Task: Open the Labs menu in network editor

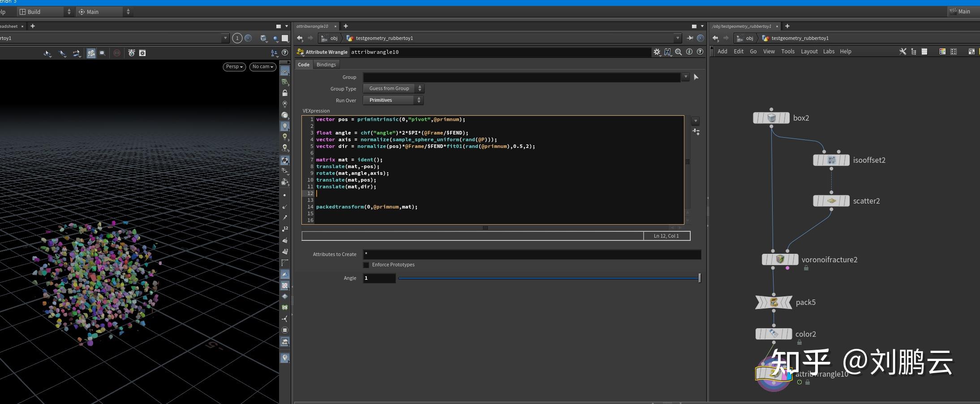Action: pyautogui.click(x=829, y=52)
